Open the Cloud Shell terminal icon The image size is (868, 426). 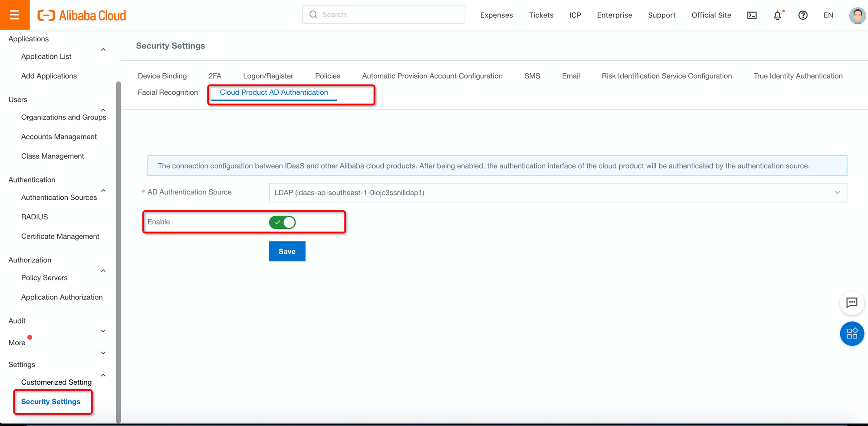tap(752, 15)
